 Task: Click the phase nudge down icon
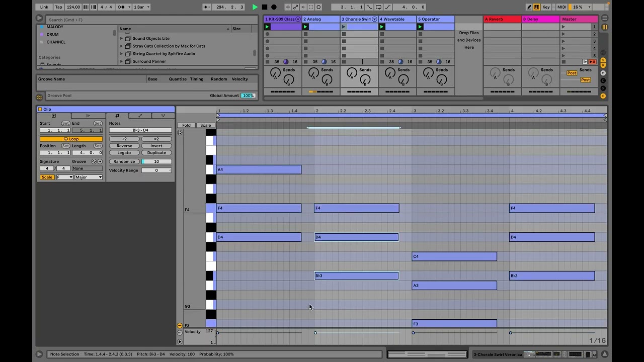pos(86,7)
